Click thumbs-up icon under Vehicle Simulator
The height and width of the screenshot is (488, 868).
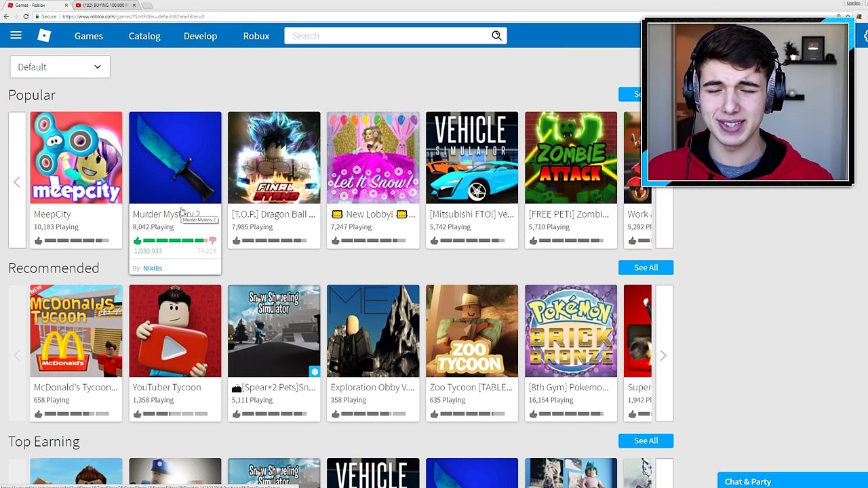(435, 241)
